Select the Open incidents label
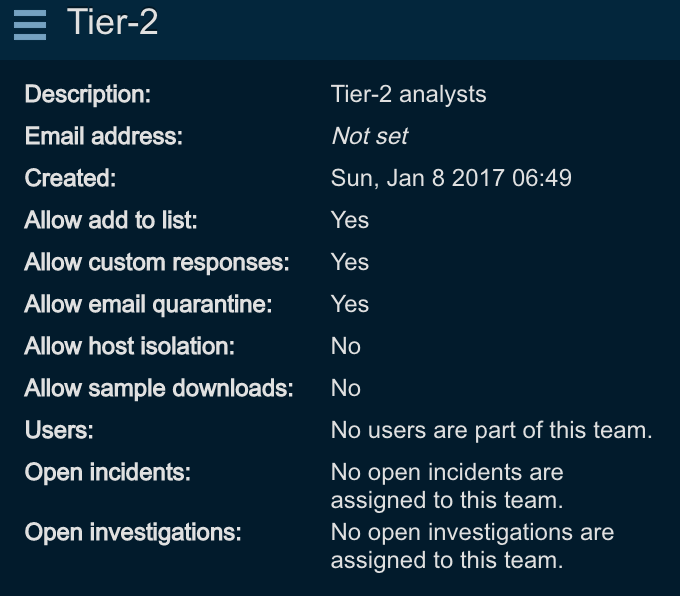The width and height of the screenshot is (680, 596). click(107, 473)
